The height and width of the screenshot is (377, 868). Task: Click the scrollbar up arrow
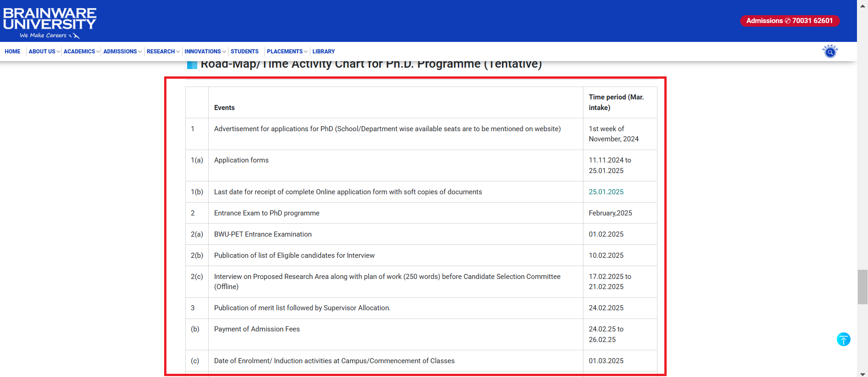(862, 6)
